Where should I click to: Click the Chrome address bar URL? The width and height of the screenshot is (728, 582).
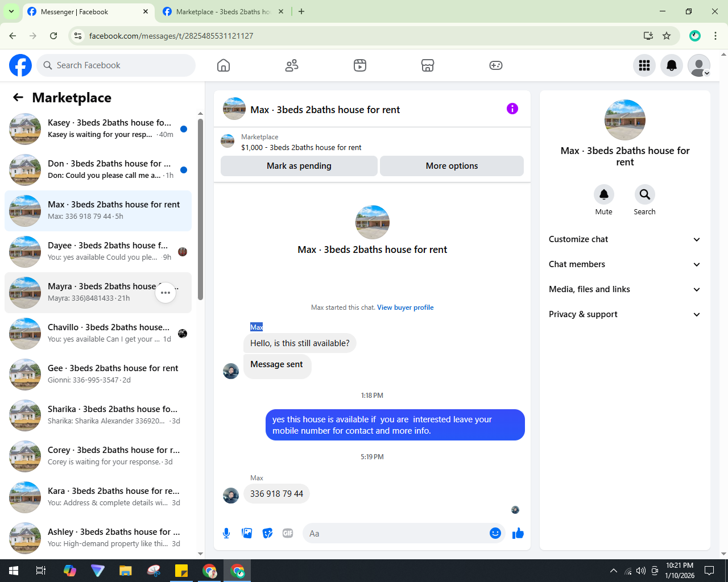coord(171,36)
